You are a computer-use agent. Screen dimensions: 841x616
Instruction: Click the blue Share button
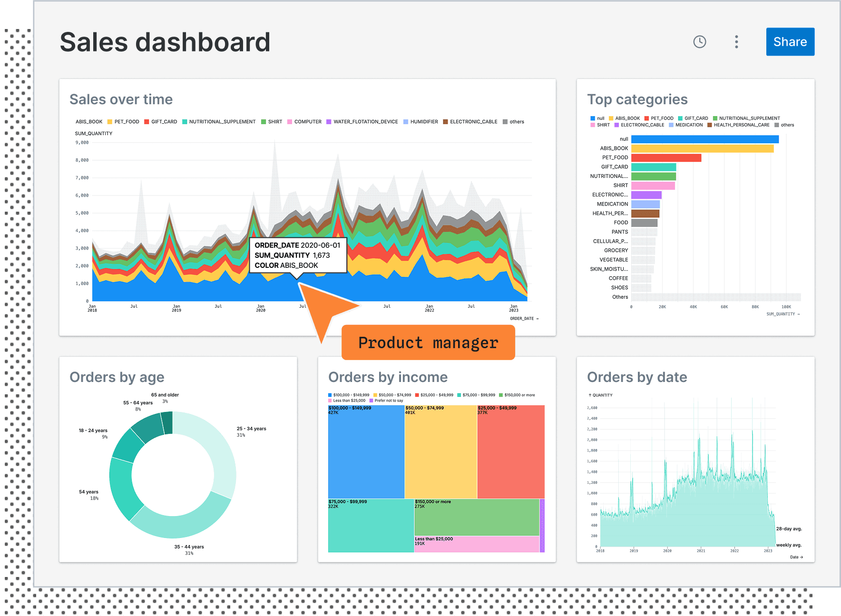point(790,42)
